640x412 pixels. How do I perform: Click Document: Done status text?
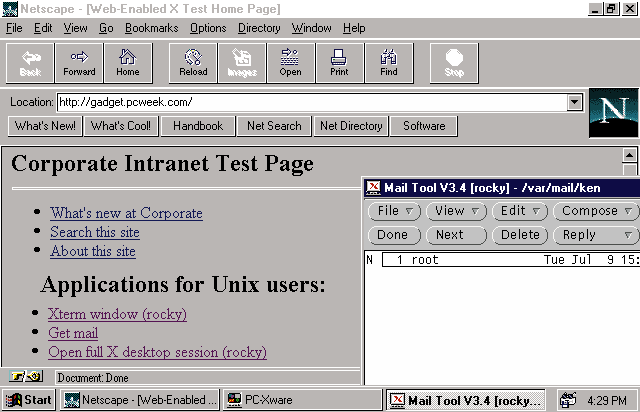pyautogui.click(x=93, y=378)
